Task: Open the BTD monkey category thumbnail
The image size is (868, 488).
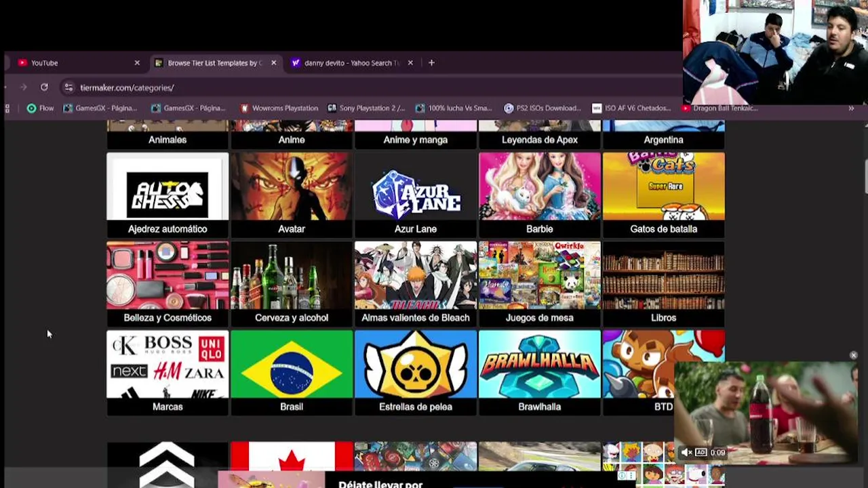Action: click(639, 364)
